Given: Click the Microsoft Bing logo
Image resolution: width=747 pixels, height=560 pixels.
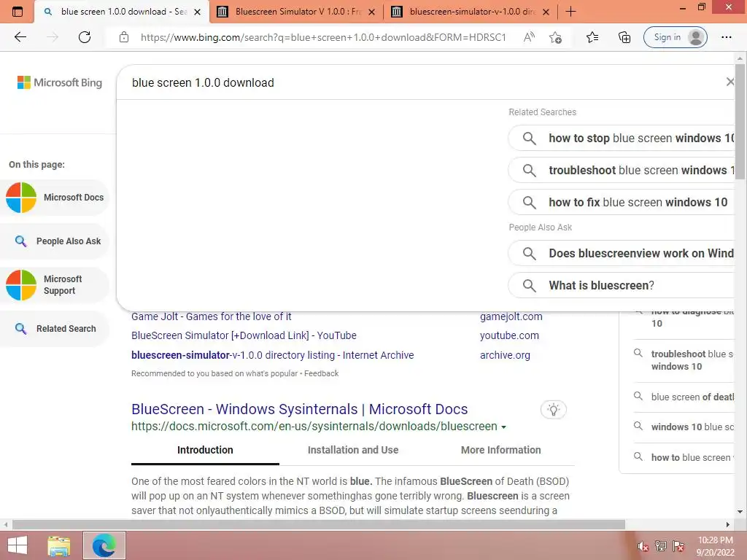Looking at the screenshot, I should tap(60, 82).
